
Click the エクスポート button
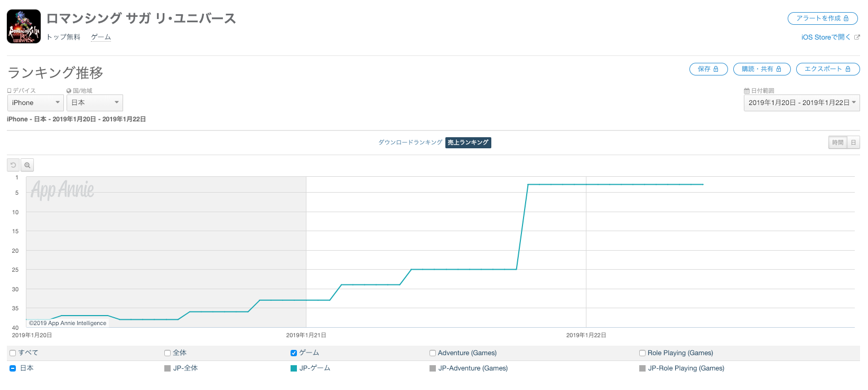click(x=828, y=69)
